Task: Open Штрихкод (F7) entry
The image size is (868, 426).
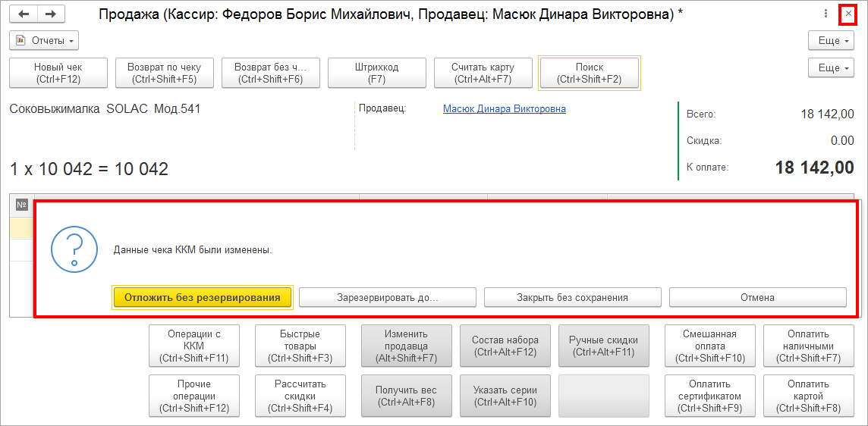Action: (377, 73)
